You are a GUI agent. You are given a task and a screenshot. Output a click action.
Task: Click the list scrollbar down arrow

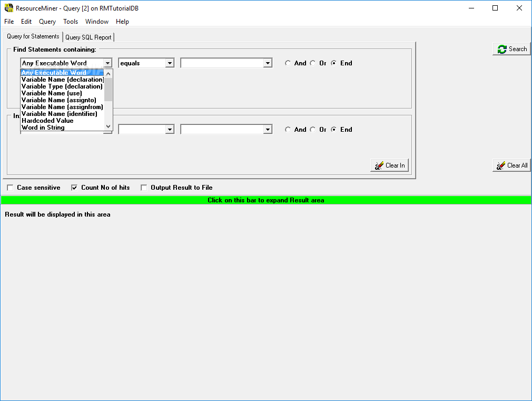coord(108,126)
